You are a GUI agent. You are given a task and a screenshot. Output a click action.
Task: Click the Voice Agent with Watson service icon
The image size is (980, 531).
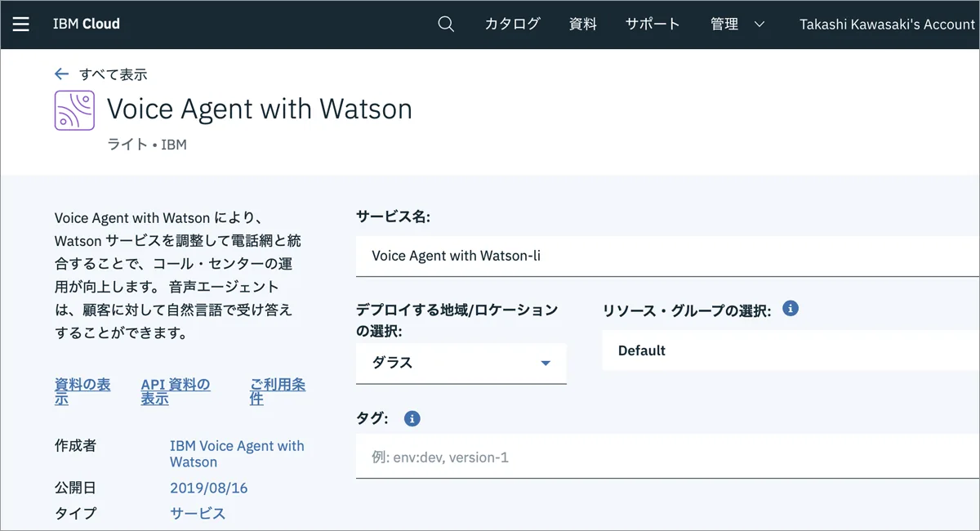tap(74, 110)
